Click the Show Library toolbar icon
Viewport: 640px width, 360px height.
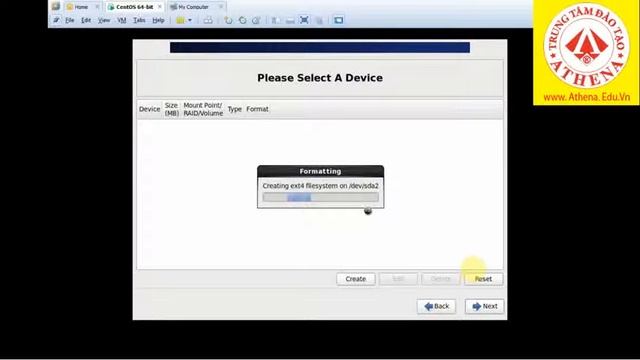[276, 20]
